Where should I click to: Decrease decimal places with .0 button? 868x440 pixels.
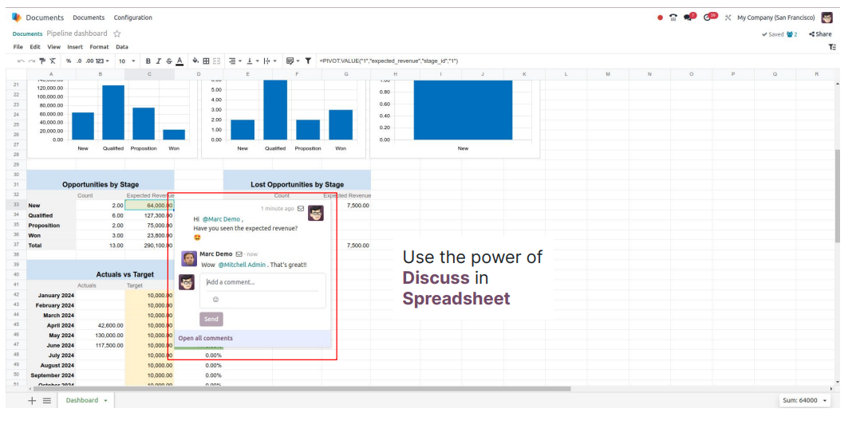(79, 61)
